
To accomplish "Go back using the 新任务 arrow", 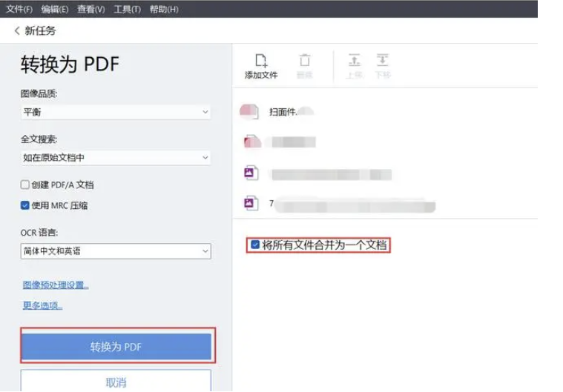I will tap(17, 31).
